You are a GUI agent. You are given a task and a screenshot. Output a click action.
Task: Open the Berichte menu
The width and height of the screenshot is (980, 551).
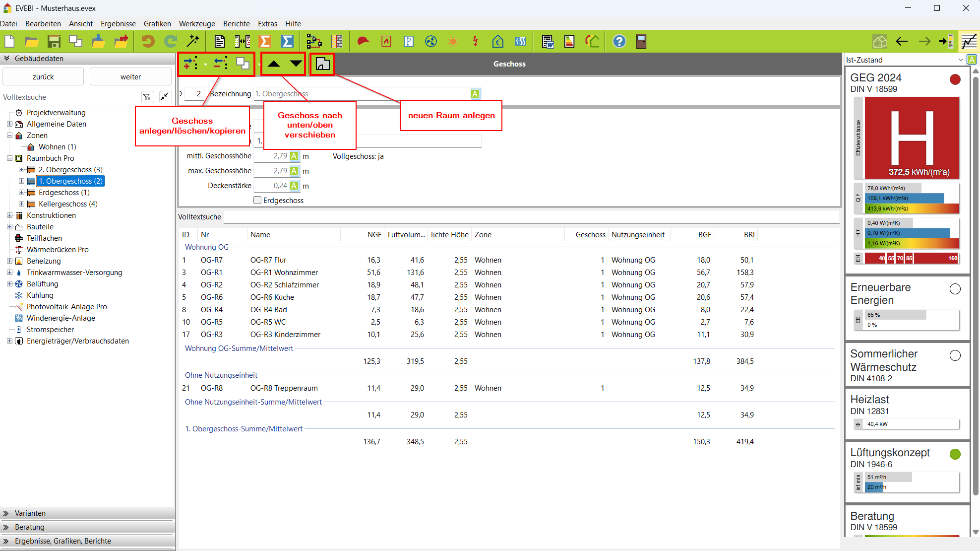click(x=236, y=23)
